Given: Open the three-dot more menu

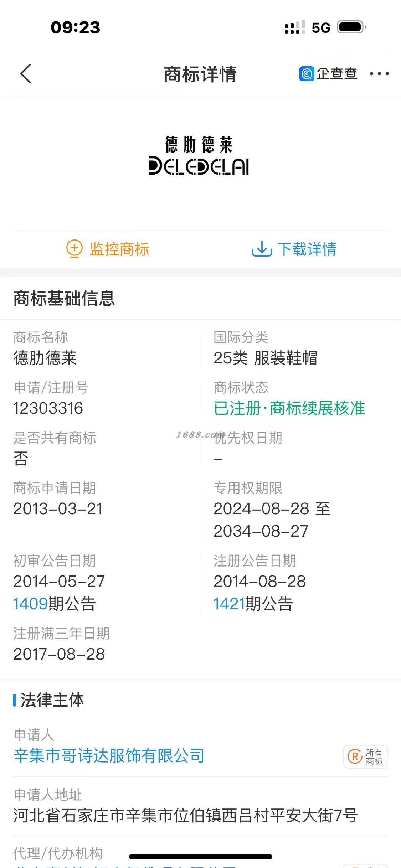Looking at the screenshot, I should 379,74.
